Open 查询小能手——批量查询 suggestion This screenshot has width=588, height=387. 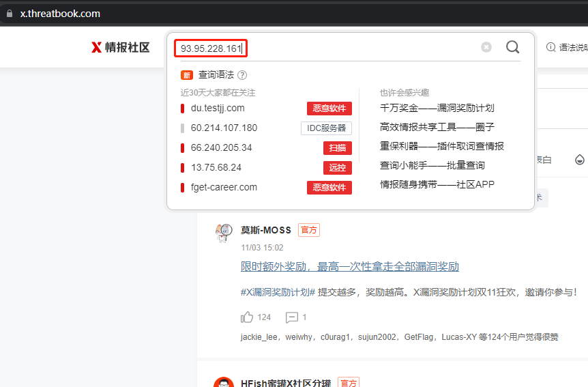pyautogui.click(x=432, y=166)
